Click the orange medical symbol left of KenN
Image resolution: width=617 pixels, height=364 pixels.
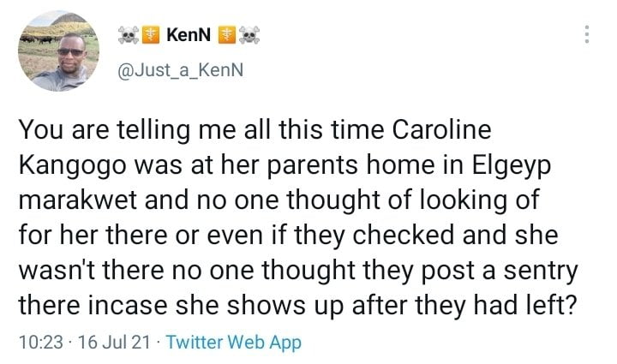tap(151, 34)
